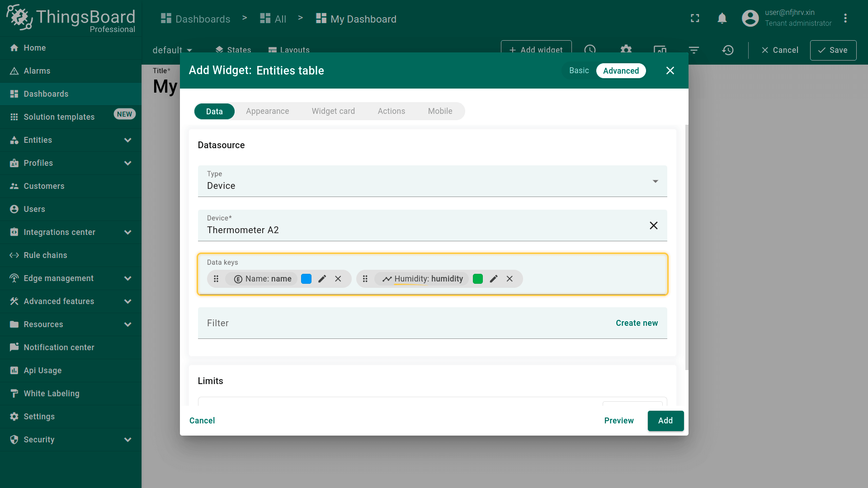Open notifications bell icon
This screenshot has height=488, width=868.
[x=722, y=19]
